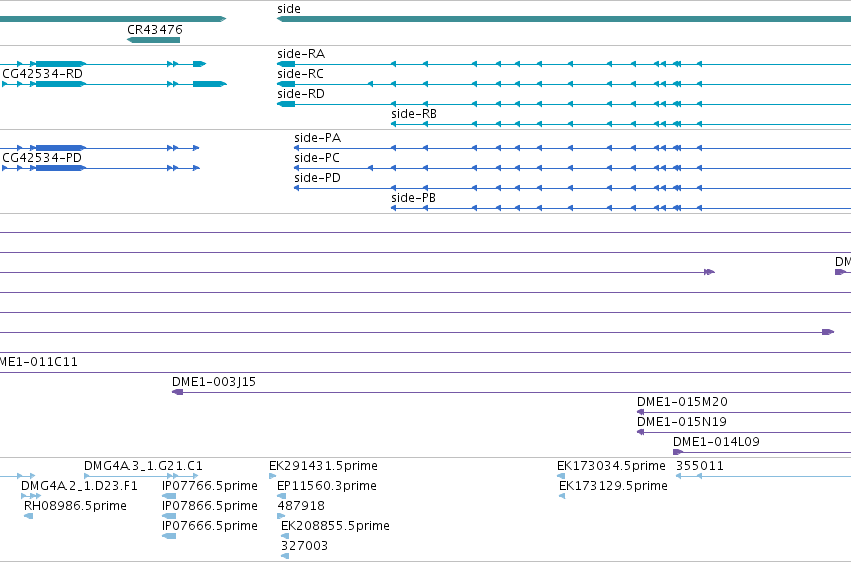
Task: Click the glyph under 327003
Action: pyautogui.click(x=285, y=557)
